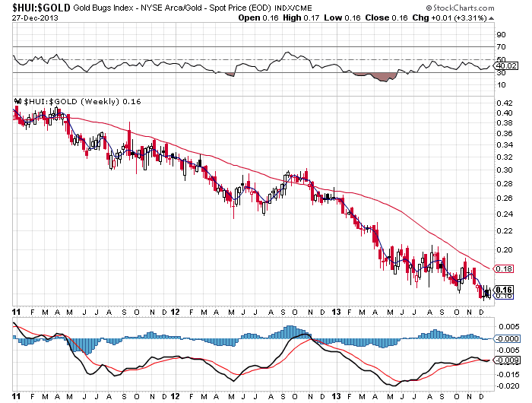Click the MACD histogram value tag -0.000

506,339
